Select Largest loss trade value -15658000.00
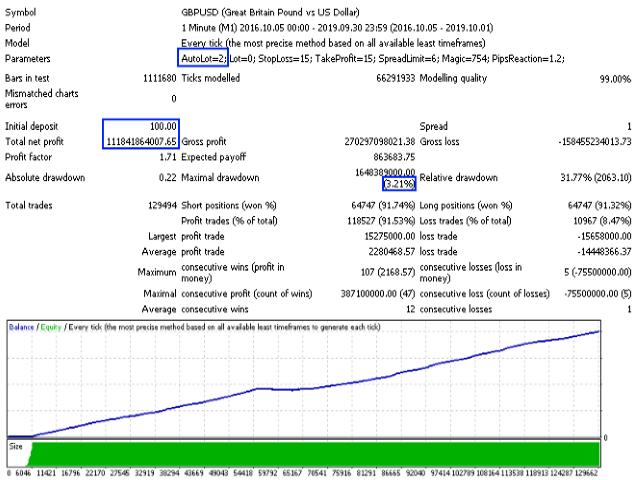Image resolution: width=640 pixels, height=480 pixels. (604, 236)
